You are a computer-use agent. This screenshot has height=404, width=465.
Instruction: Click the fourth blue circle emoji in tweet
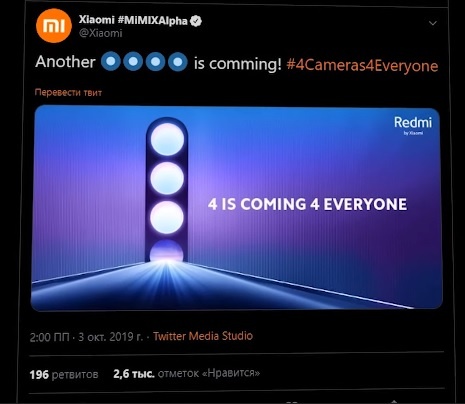tap(178, 62)
